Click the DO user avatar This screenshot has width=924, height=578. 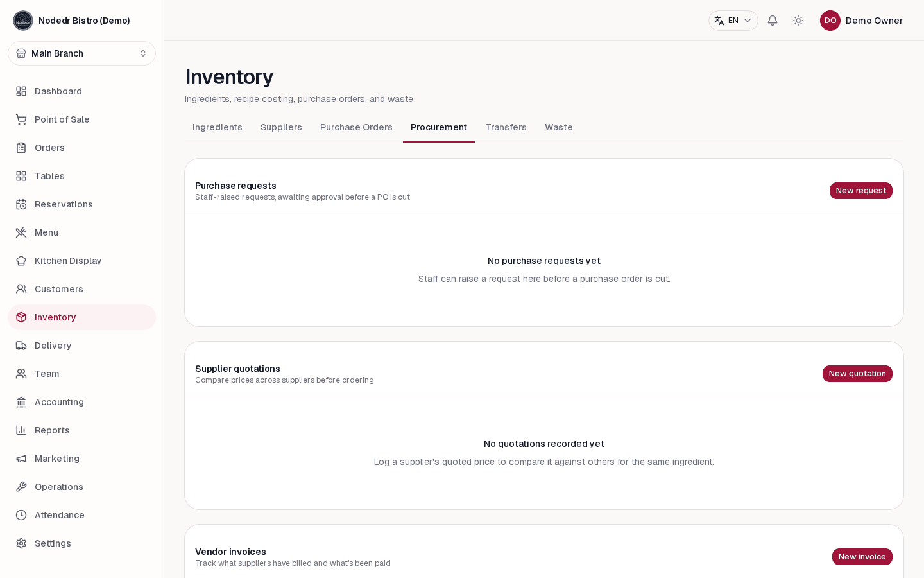point(830,21)
